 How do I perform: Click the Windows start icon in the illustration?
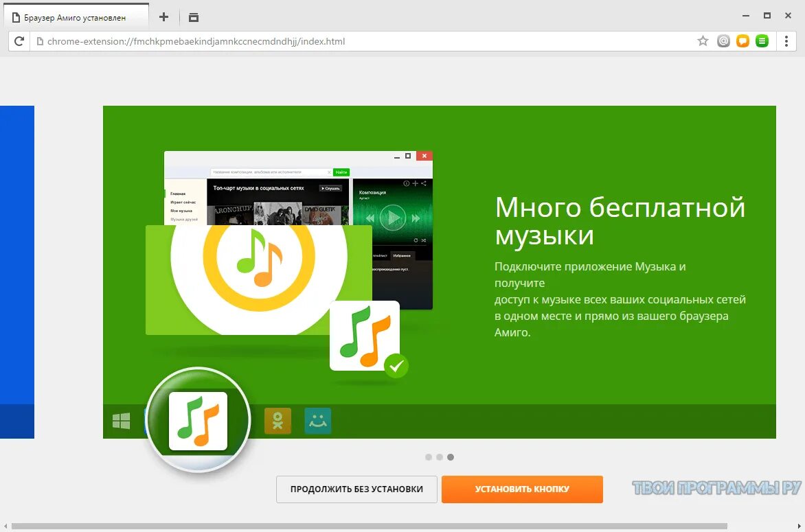[x=121, y=421]
